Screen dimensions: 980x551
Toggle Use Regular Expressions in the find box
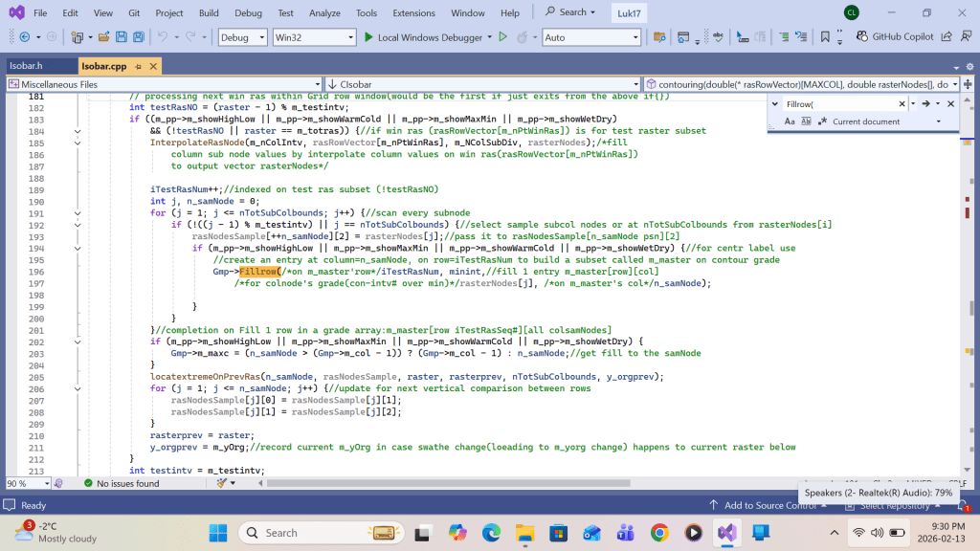[820, 121]
